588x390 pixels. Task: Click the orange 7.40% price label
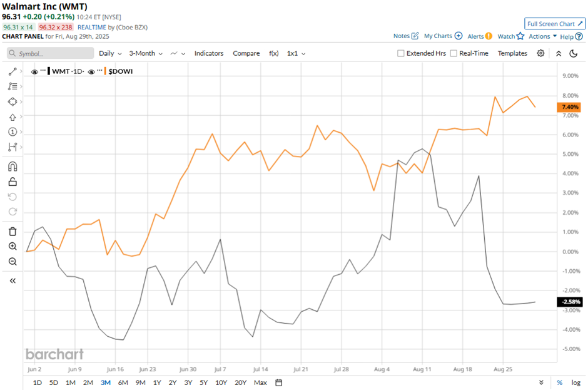pos(570,107)
